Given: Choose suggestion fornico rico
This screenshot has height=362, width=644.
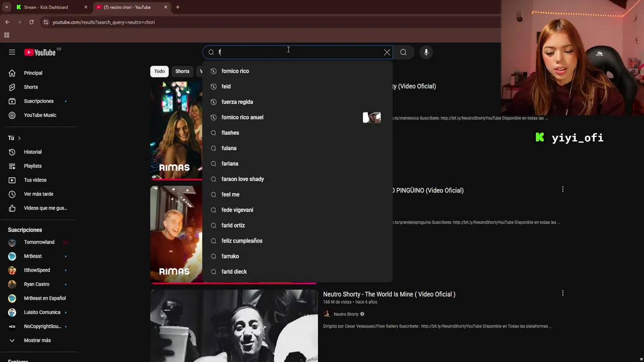Looking at the screenshot, I should pos(297,71).
